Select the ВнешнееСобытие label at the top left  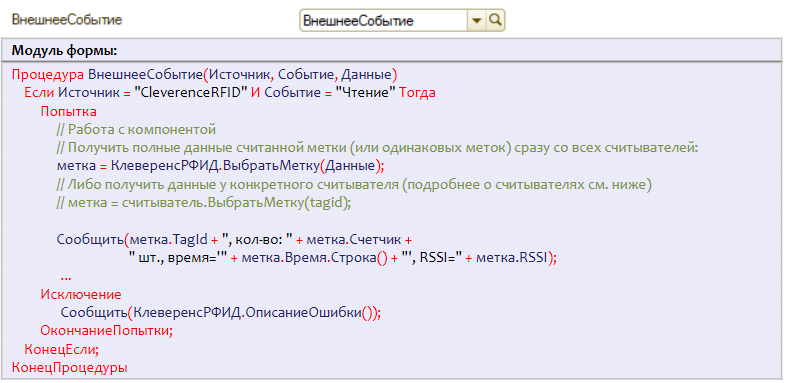point(67,20)
